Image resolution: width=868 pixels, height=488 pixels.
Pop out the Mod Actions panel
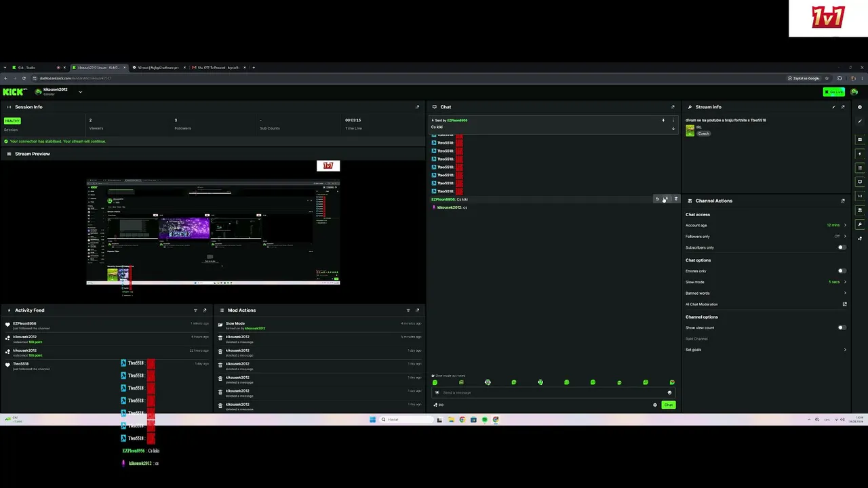coord(417,310)
